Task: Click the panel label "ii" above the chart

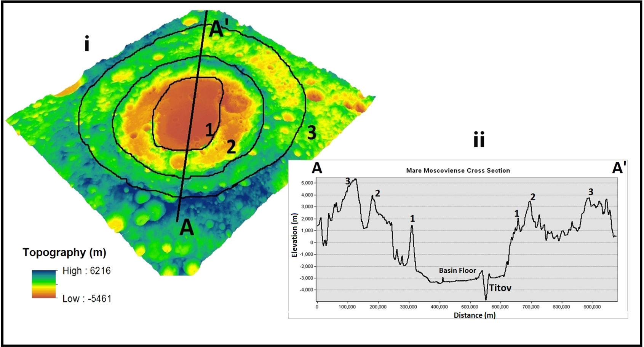Action: click(x=479, y=140)
